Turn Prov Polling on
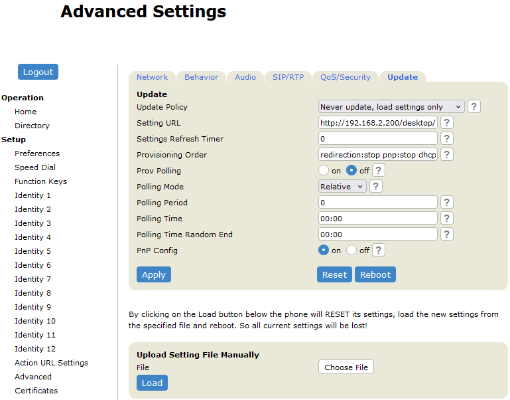This screenshot has height=400, width=510. (323, 170)
